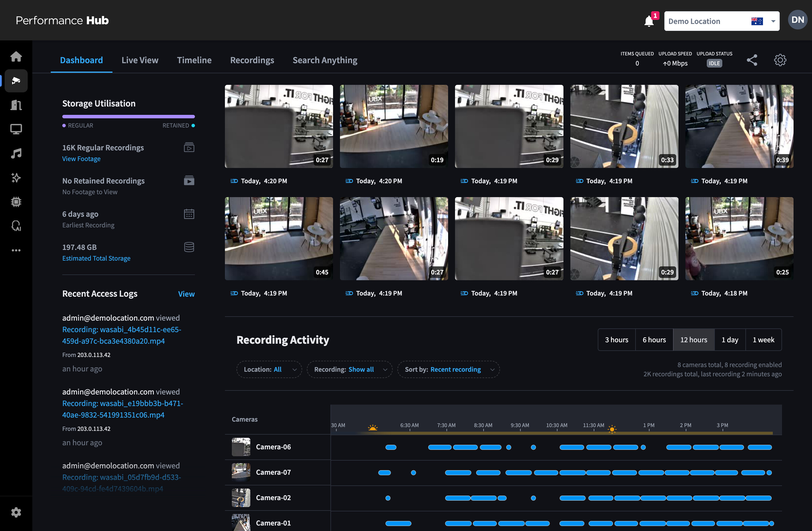The height and width of the screenshot is (531, 812).
Task: Click the storage database icon
Action: [189, 247]
